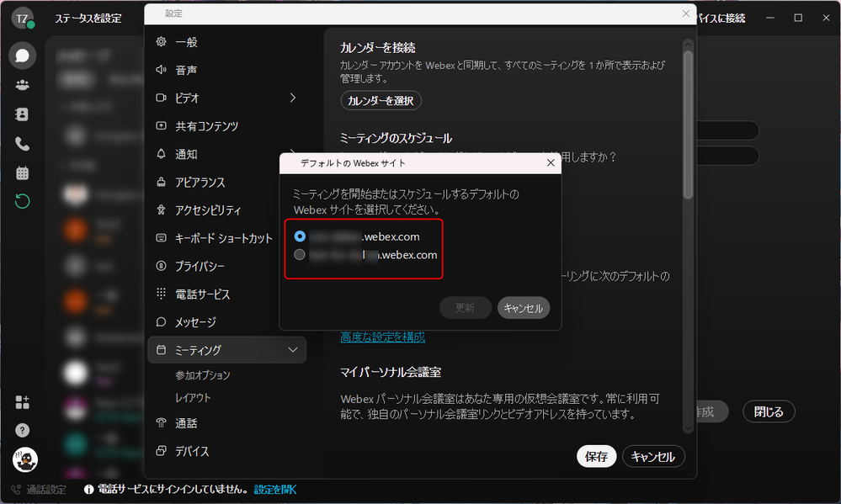Click the scroll down arrow in settings pane

coord(688,428)
